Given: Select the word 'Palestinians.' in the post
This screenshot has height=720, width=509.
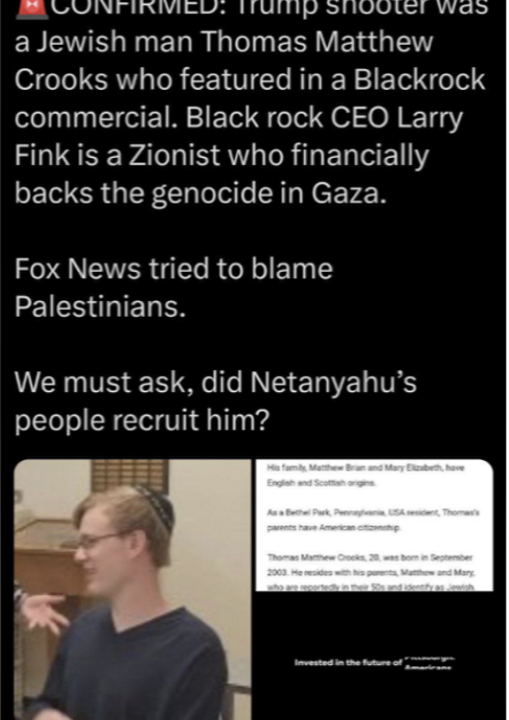Looking at the screenshot, I should [100, 306].
